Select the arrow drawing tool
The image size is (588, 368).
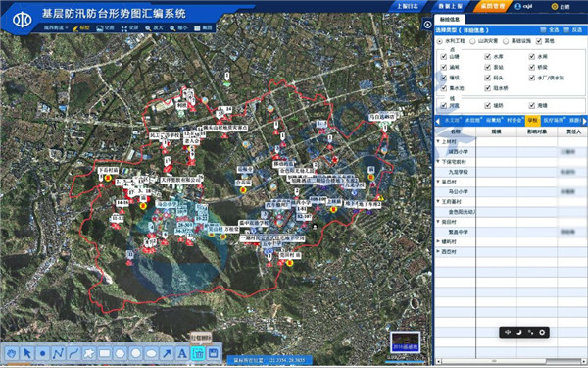click(x=167, y=353)
